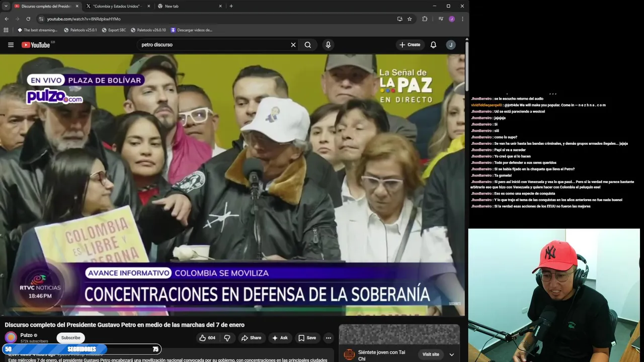Open YouTube notifications bell
The image size is (644, 362).
433,45
